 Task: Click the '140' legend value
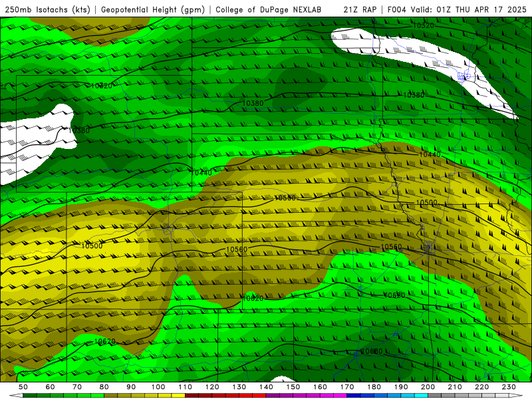pyautogui.click(x=267, y=387)
